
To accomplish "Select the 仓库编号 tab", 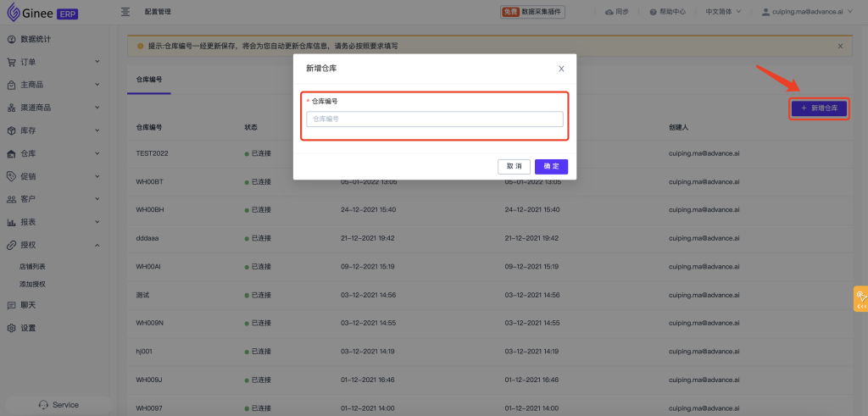I will (149, 80).
